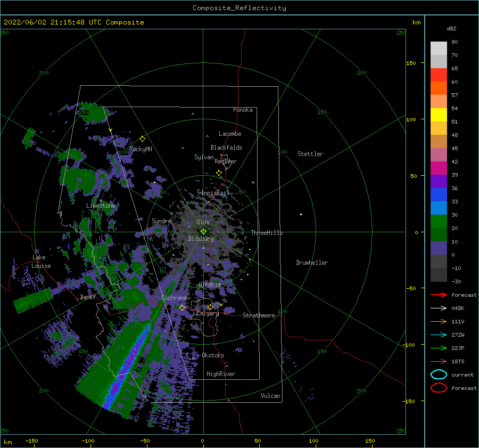Click the white plus marker south of Stettler
479x448 pixels.
[x=301, y=214]
